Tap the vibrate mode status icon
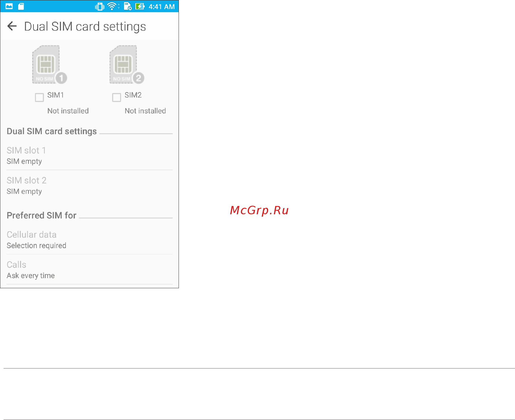The image size is (515, 420). click(x=100, y=7)
